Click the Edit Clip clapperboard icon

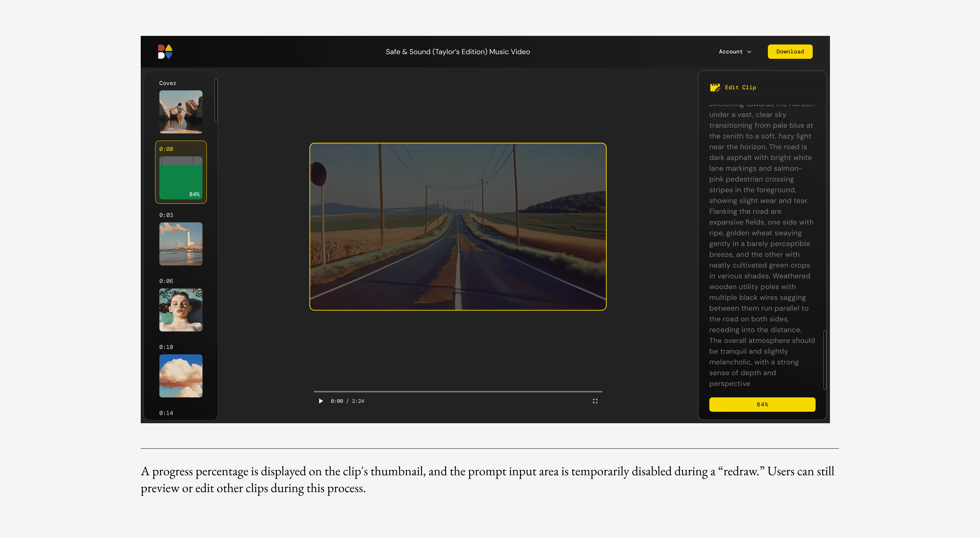click(x=715, y=88)
